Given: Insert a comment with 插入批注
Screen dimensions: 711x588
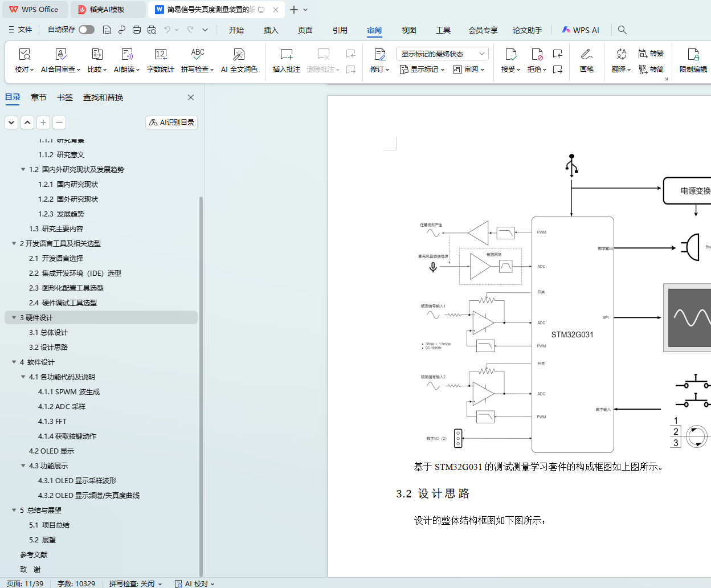Looking at the screenshot, I should (286, 60).
